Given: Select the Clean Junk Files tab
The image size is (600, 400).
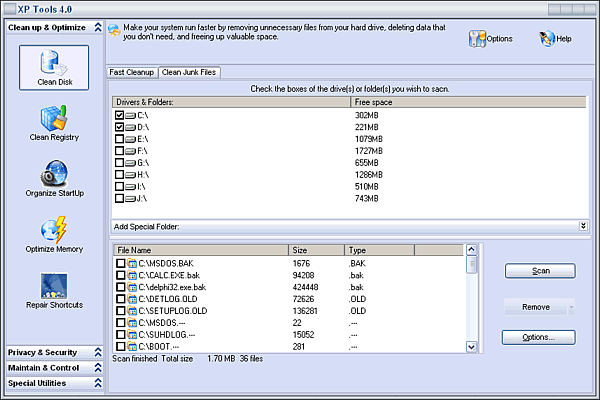Looking at the screenshot, I should (x=189, y=72).
